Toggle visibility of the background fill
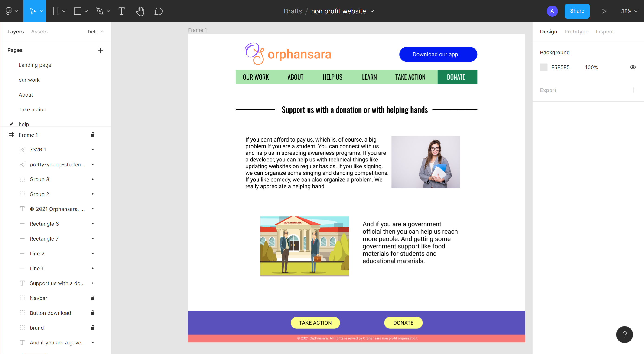This screenshot has height=354, width=644. (x=633, y=67)
